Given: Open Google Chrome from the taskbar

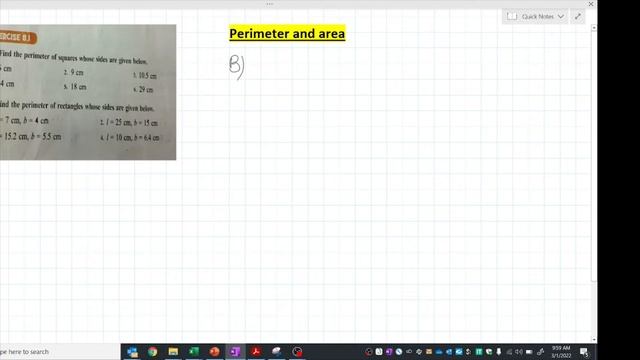Looking at the screenshot, I should [x=153, y=352].
